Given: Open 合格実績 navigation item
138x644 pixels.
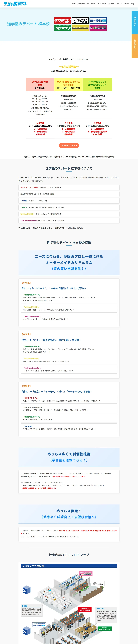Looking at the screenshot, I should (126, 4).
